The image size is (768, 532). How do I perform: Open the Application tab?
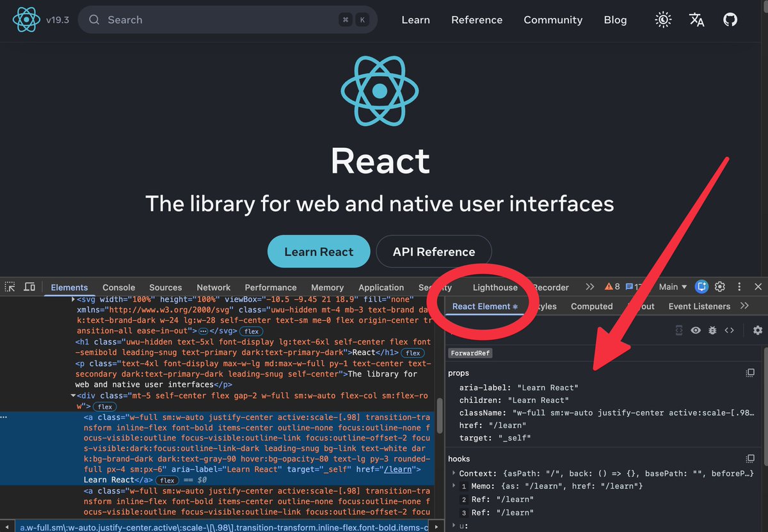pyautogui.click(x=381, y=287)
